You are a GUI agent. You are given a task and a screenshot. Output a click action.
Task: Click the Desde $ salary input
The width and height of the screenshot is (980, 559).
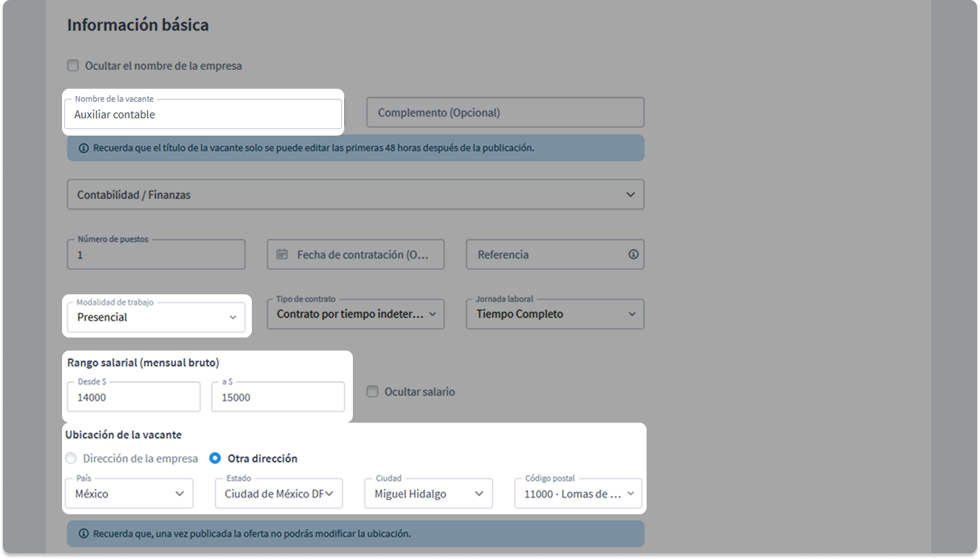pos(134,397)
